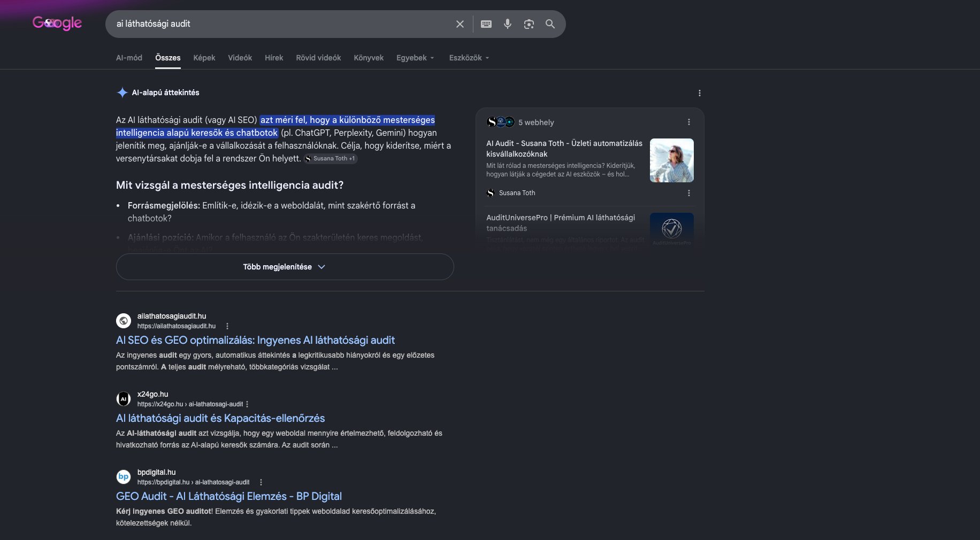The width and height of the screenshot is (980, 540).
Task: Click the ailathatosagiaudit.hu globe favicon
Action: (x=124, y=321)
